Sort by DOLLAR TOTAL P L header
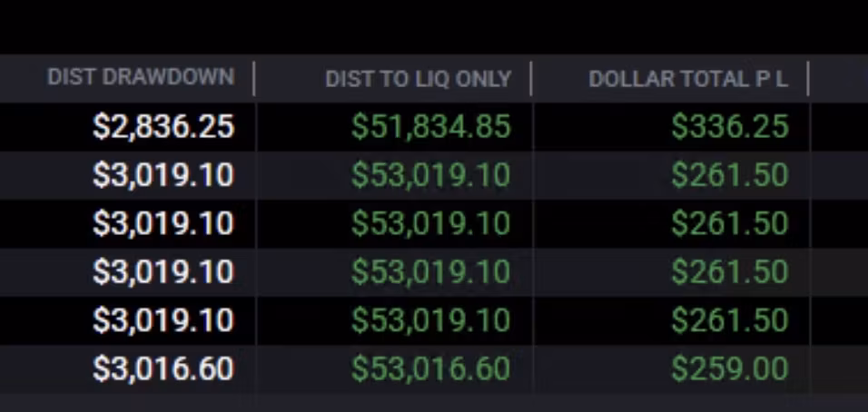 (x=687, y=79)
